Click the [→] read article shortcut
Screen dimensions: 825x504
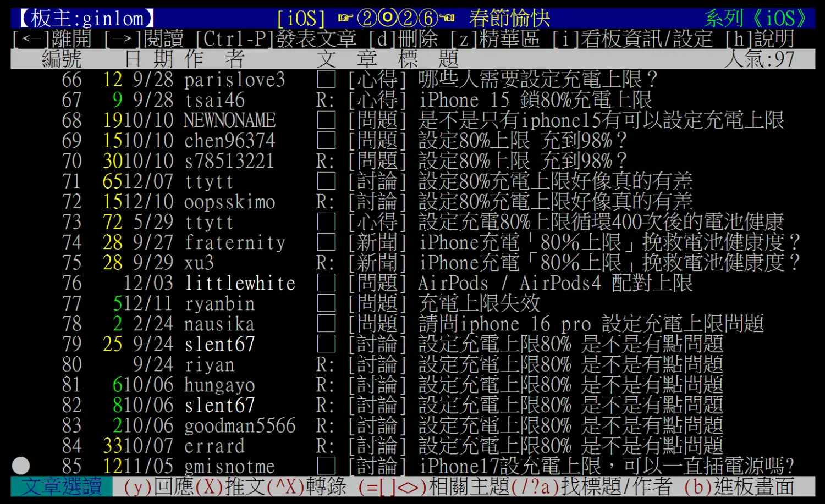(x=144, y=39)
